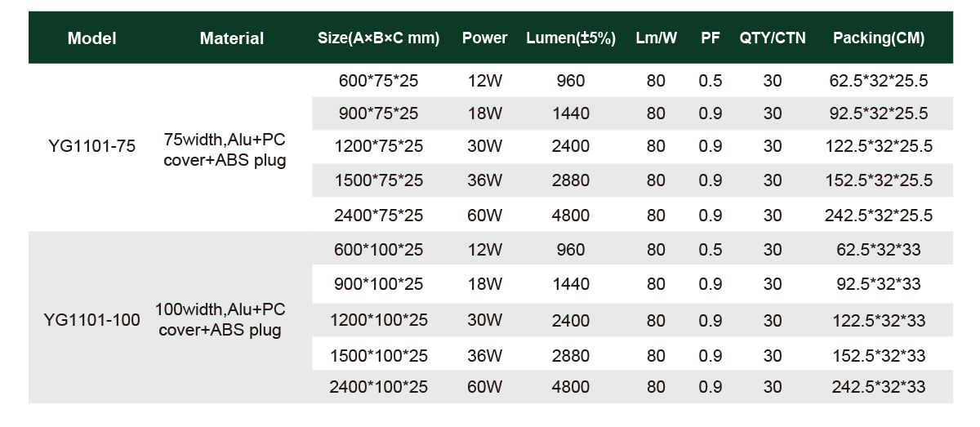The image size is (980, 427).
Task: Select the 242.5*32*33 packing cell
Action: (879, 388)
